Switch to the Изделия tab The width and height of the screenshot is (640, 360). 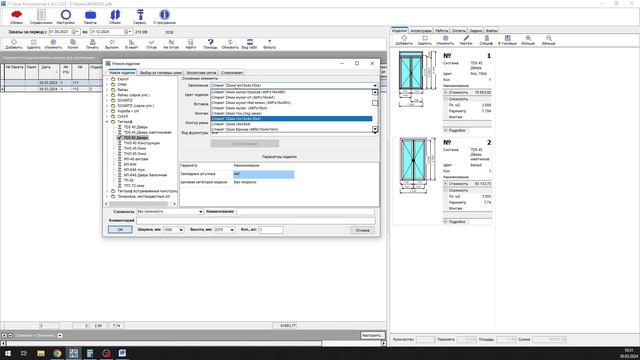399,30
